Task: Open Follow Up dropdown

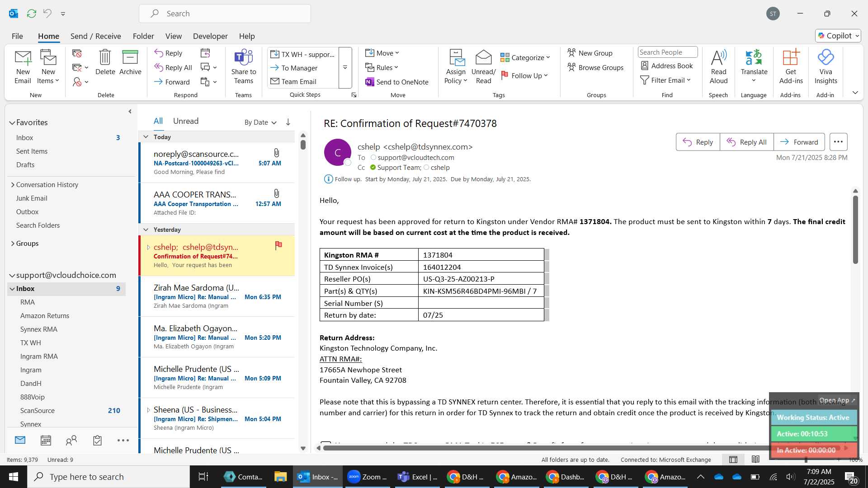Action: tap(524, 75)
